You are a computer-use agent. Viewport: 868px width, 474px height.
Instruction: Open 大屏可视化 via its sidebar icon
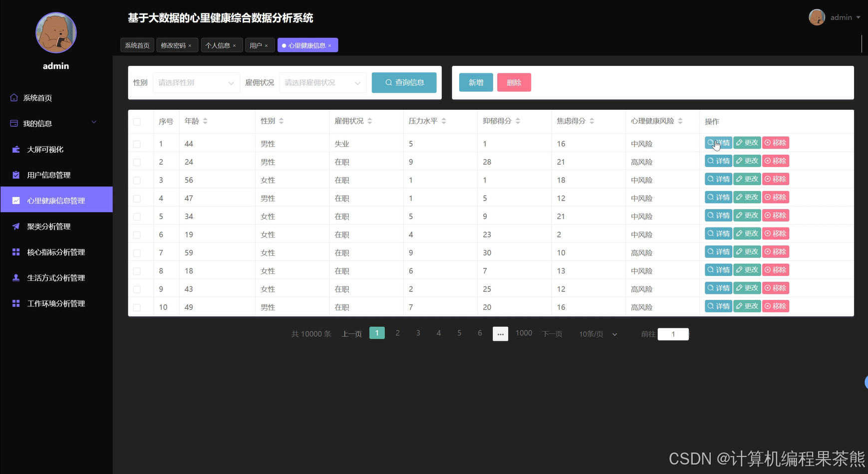[x=15, y=149]
